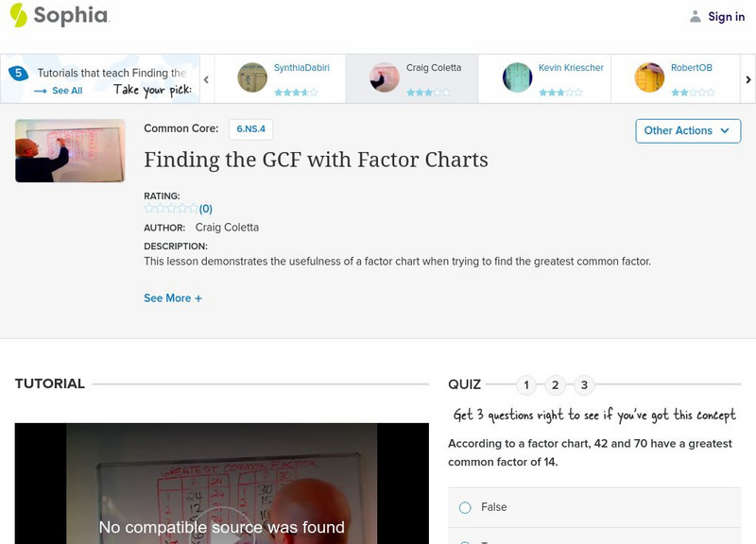
Task: Select RobertOB's tutorial avatar
Action: tap(649, 77)
